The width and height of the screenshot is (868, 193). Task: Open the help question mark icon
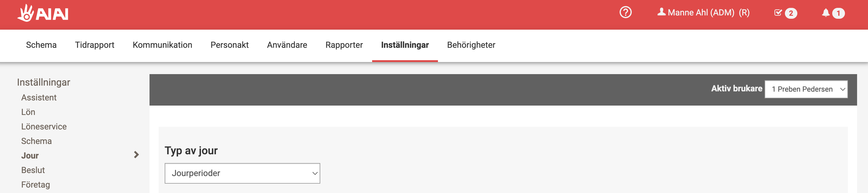625,12
